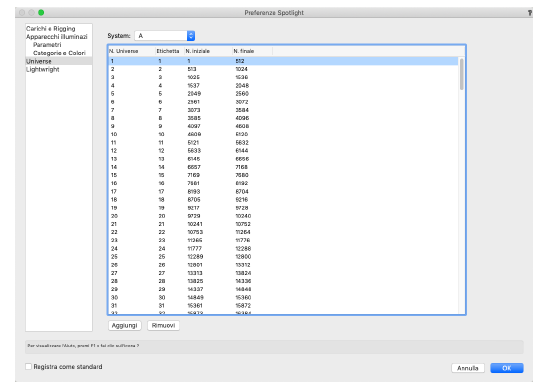This screenshot has height=388, width=550.
Task: Select universe row with start 14337
Action: (283, 289)
